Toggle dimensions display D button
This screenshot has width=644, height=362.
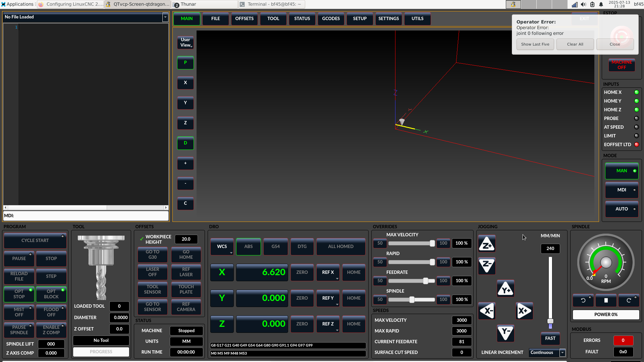click(x=185, y=143)
